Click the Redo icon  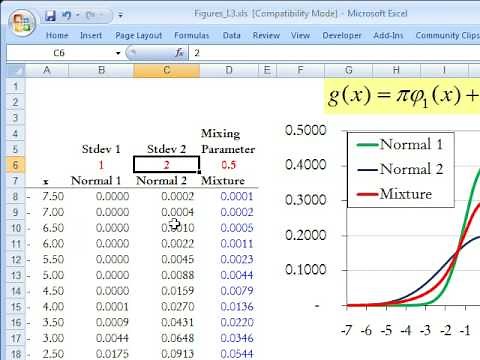click(90, 15)
